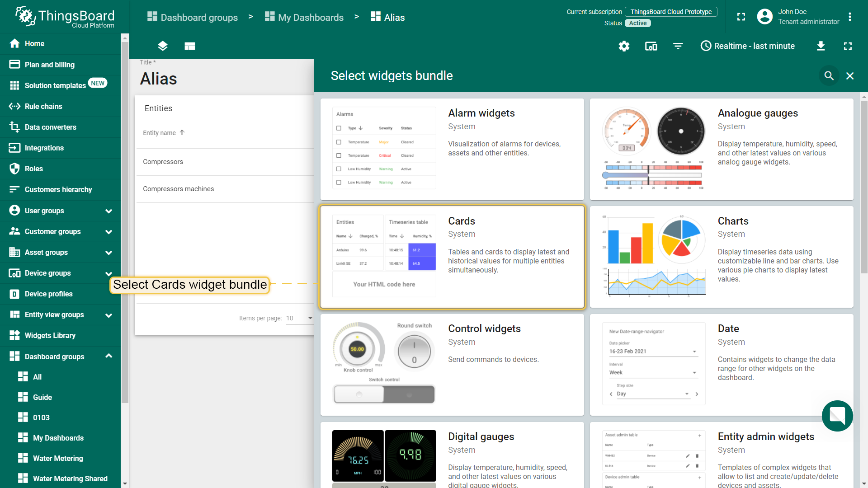
Task: Open Integrations section
Action: pos(60,148)
